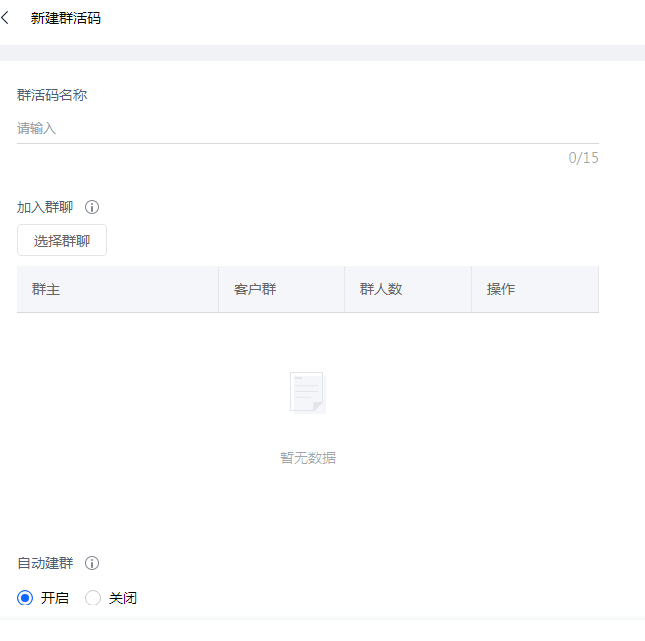This screenshot has width=645, height=641.
Task: Click the 群活码名称 field label
Action: pyautogui.click(x=52, y=95)
